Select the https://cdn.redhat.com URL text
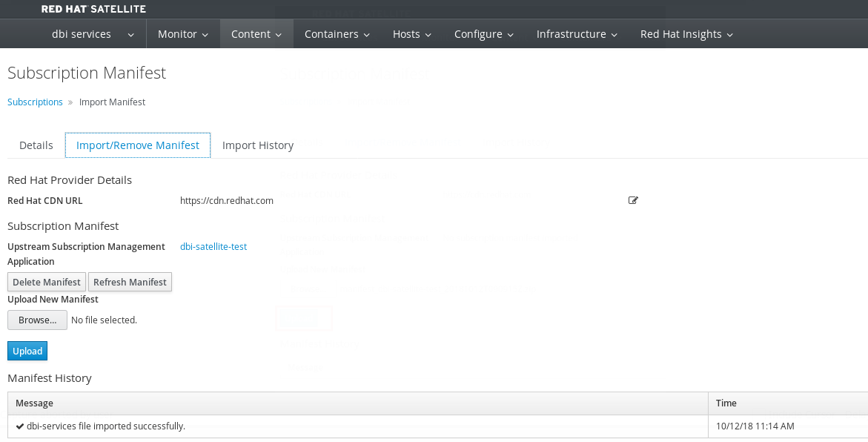Screen dimensions: 868x442 tap(226, 200)
